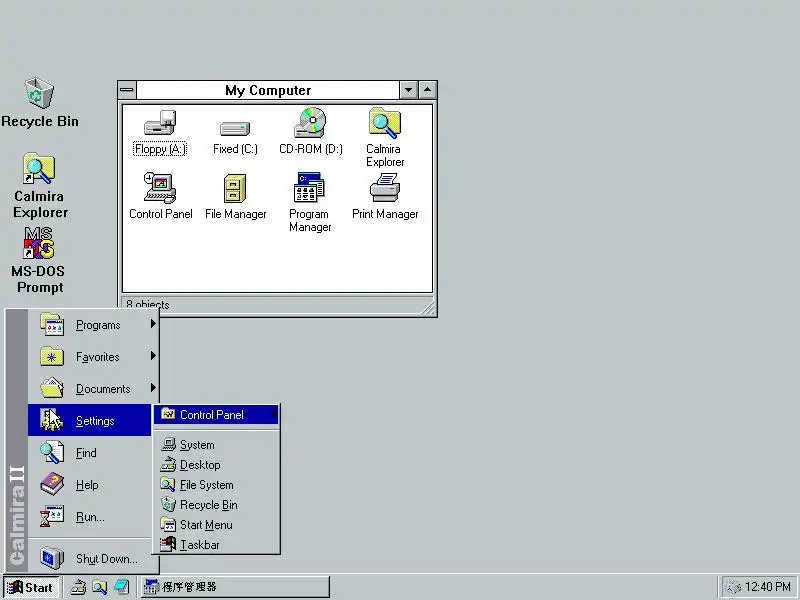Select Calmira Explorer icon inside My Computer
This screenshot has height=600, width=800.
[x=385, y=138]
